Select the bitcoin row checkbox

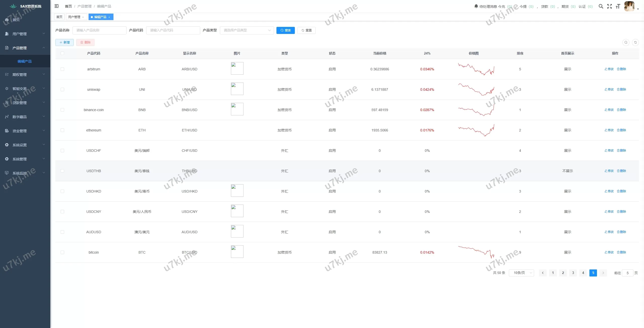pyautogui.click(x=62, y=252)
